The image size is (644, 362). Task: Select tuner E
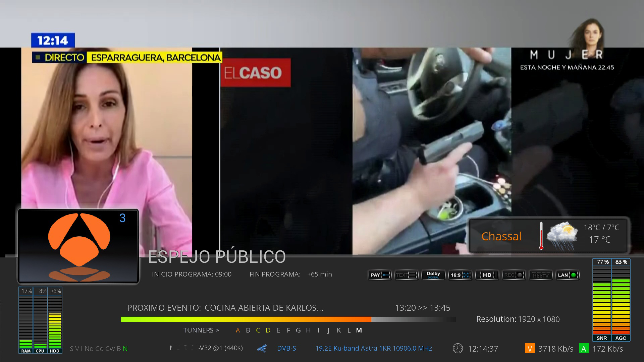pyautogui.click(x=278, y=330)
